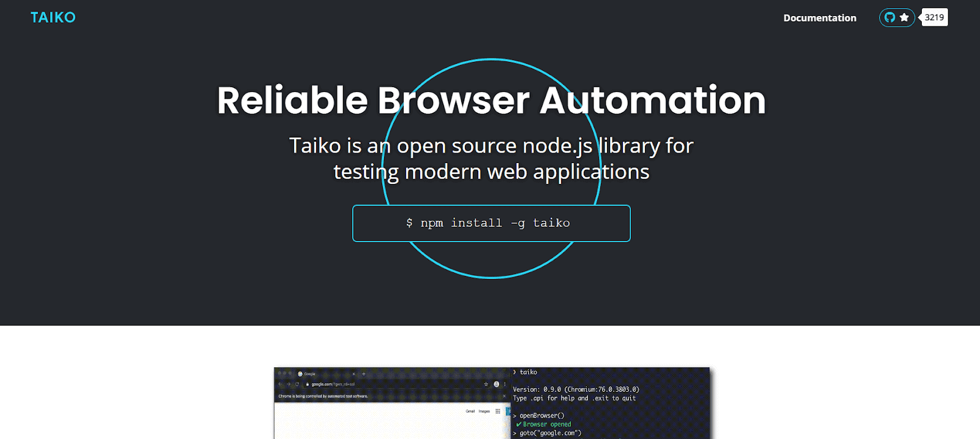Click the 'openBrowser()' terminal line

[x=538, y=416]
